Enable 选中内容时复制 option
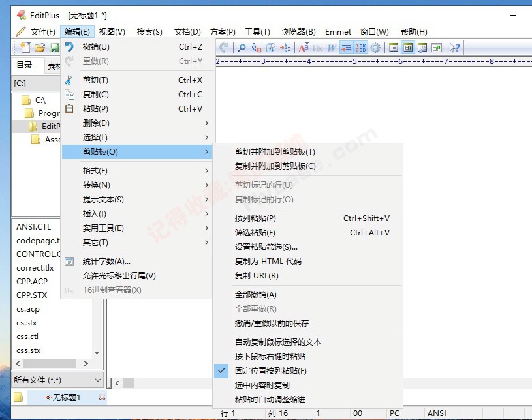 pyautogui.click(x=307, y=385)
